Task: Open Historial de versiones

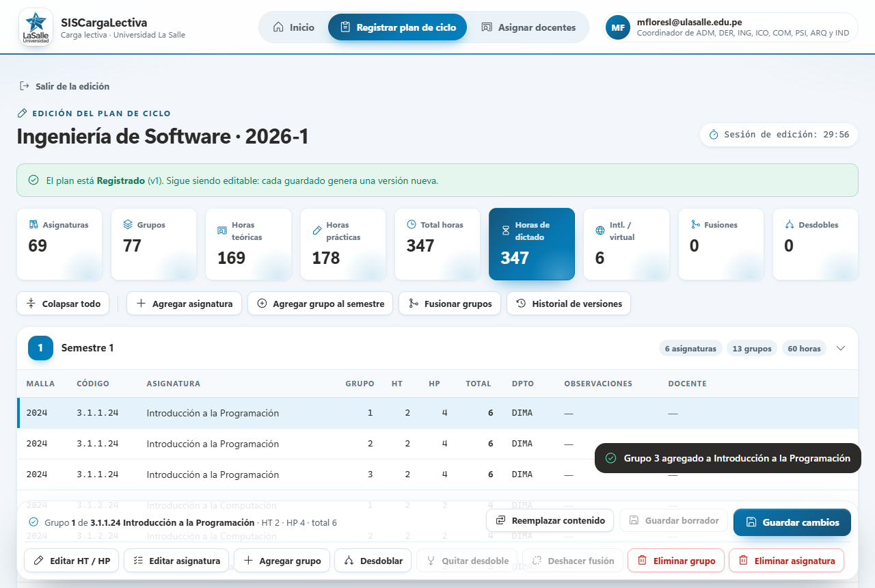Action: click(x=569, y=304)
